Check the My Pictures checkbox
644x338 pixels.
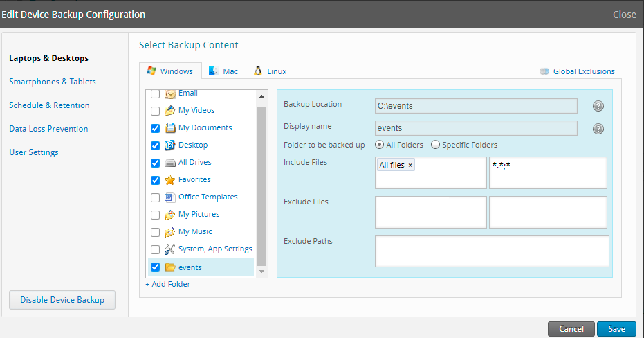(x=155, y=215)
